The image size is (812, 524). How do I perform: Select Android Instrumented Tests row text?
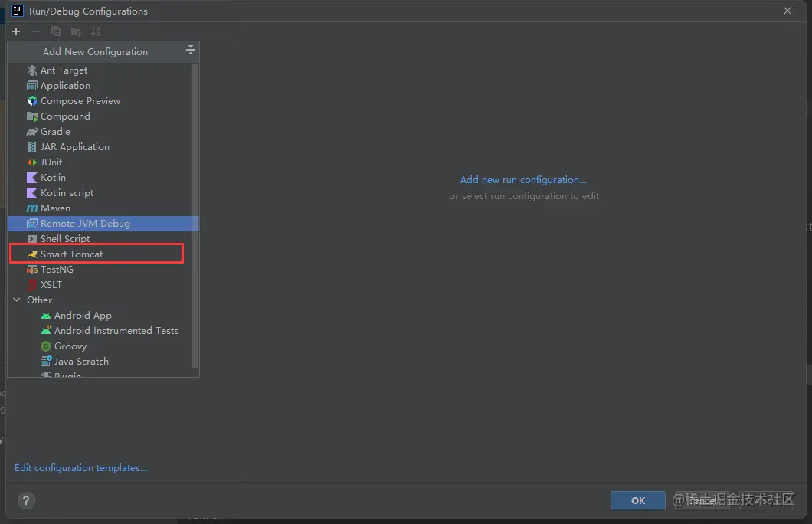(x=116, y=330)
